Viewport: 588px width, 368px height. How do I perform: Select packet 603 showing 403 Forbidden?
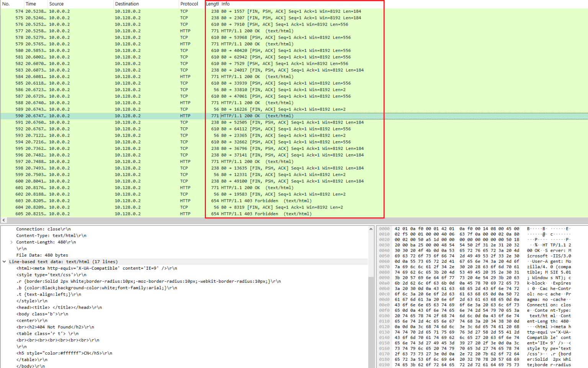click(x=115, y=200)
